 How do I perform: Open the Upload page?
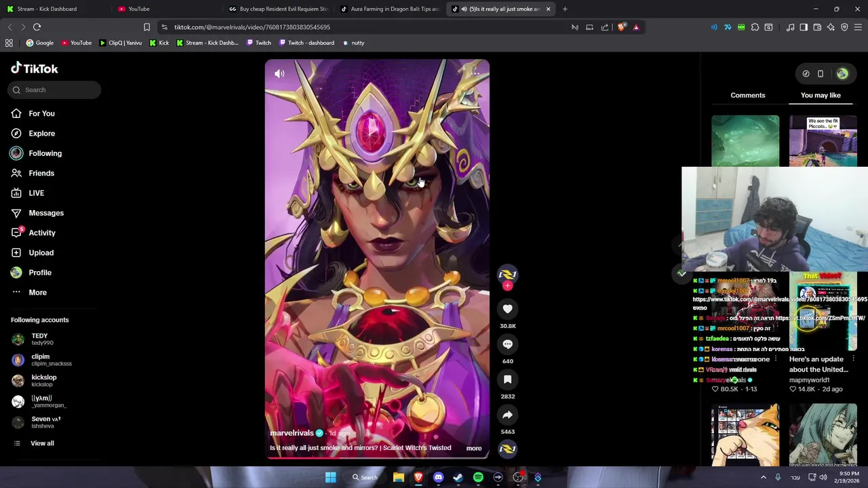(41, 253)
